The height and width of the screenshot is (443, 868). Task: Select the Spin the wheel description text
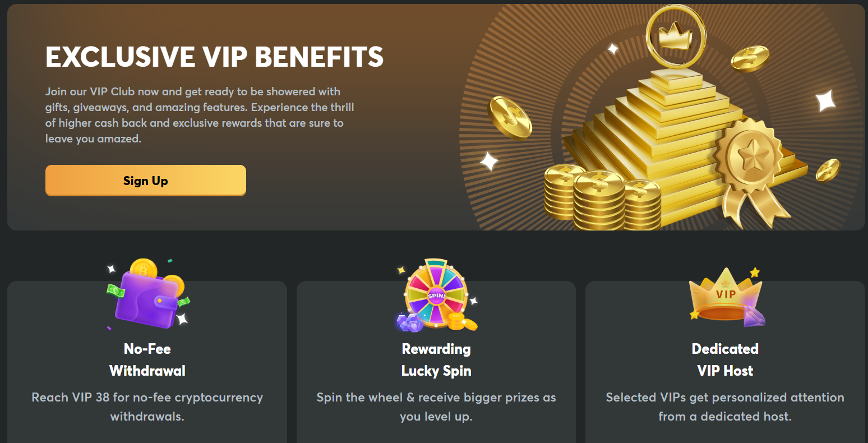click(x=436, y=407)
